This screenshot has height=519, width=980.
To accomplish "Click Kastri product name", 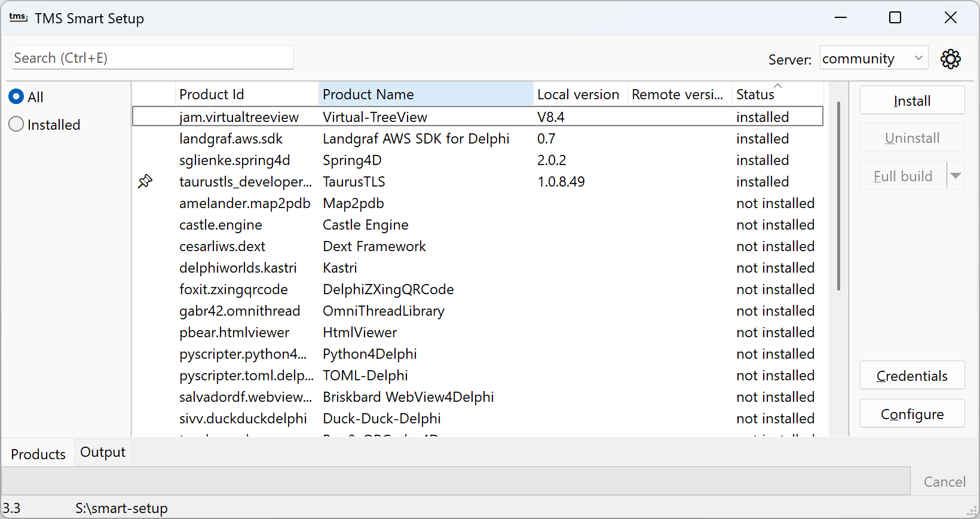I will pyautogui.click(x=339, y=267).
